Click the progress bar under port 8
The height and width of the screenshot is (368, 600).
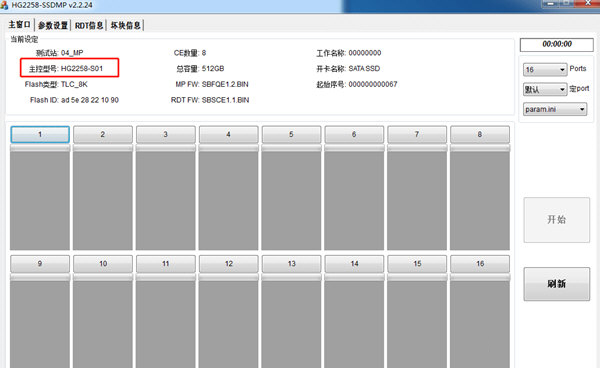tap(480, 148)
